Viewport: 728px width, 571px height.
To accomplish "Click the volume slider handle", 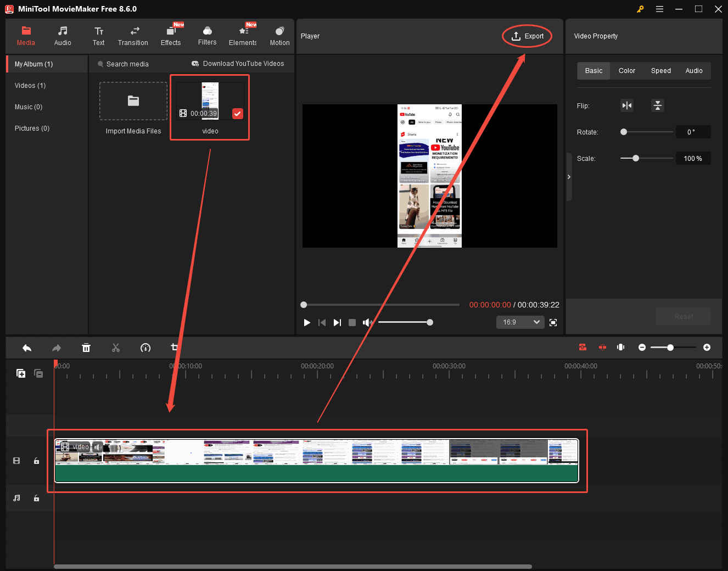I will (x=430, y=322).
